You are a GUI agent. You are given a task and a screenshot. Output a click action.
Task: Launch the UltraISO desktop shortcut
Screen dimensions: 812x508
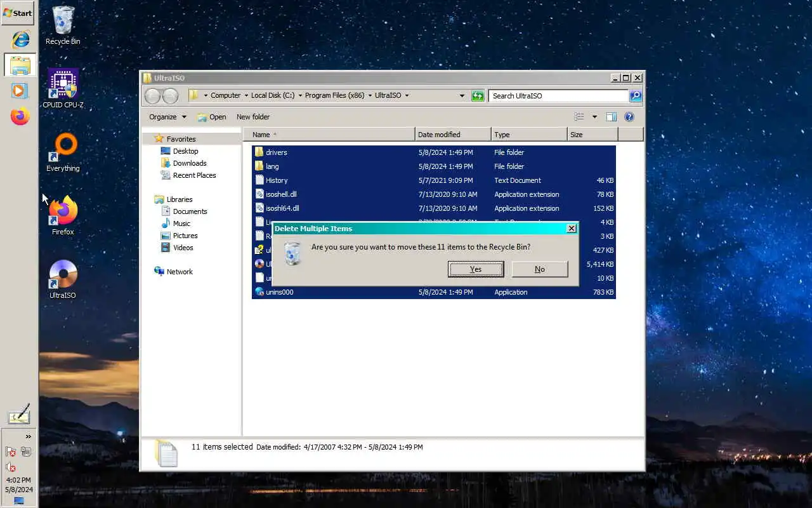point(63,279)
